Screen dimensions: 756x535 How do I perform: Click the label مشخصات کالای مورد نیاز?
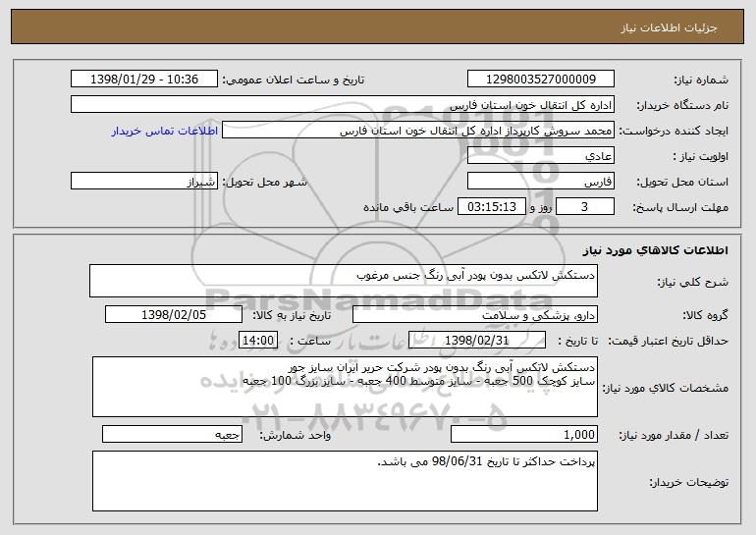[666, 388]
